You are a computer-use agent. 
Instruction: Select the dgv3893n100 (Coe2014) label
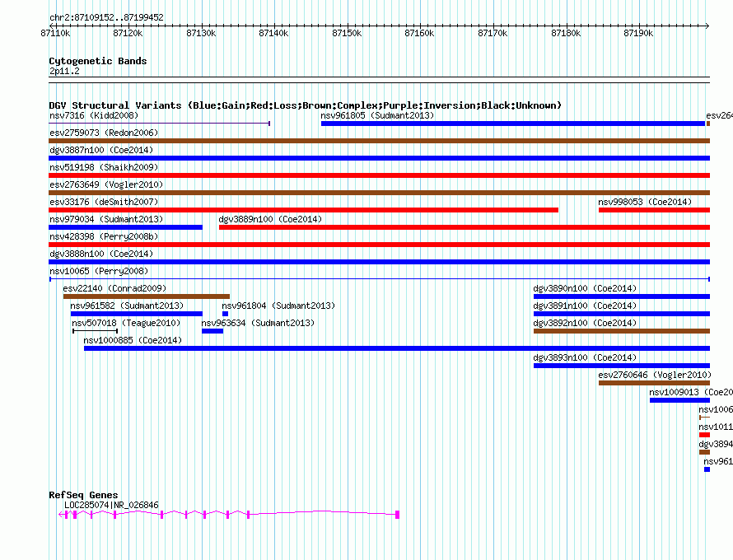coord(585,357)
